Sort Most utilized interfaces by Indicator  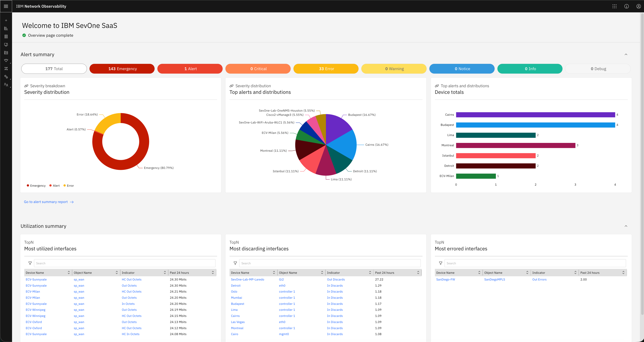[x=165, y=273]
